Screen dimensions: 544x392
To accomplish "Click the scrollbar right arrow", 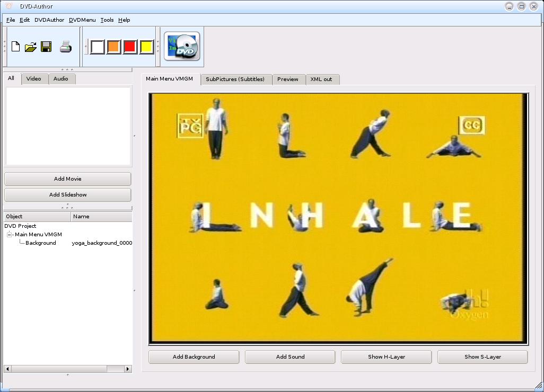I will (128, 369).
